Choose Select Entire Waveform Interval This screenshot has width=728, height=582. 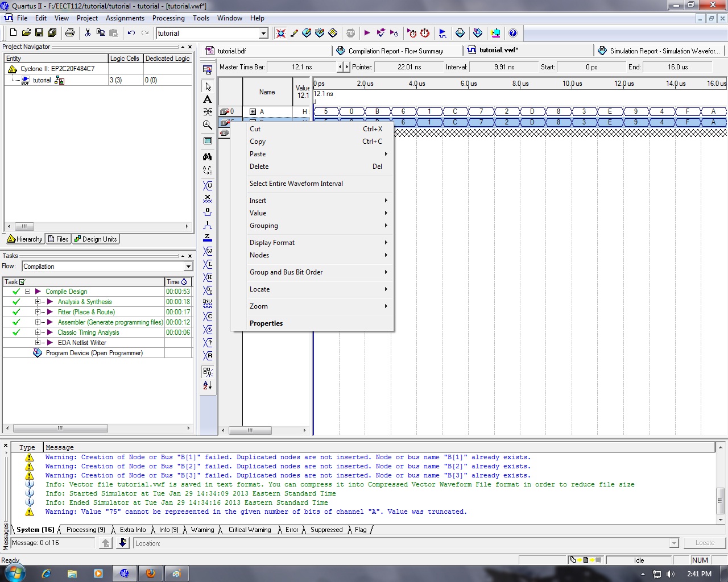[x=312, y=184]
